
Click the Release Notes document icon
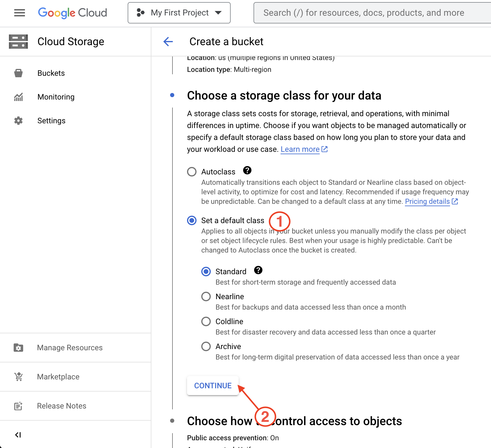click(18, 406)
